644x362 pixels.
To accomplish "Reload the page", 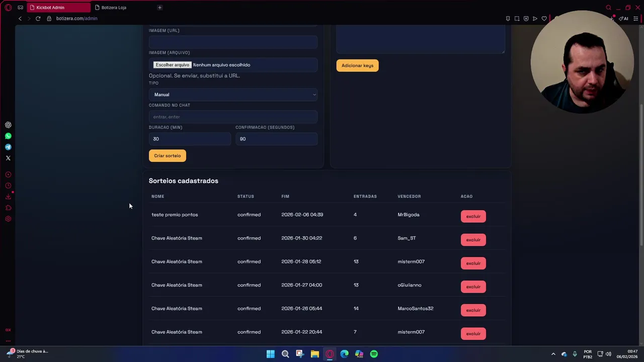I will tap(38, 19).
